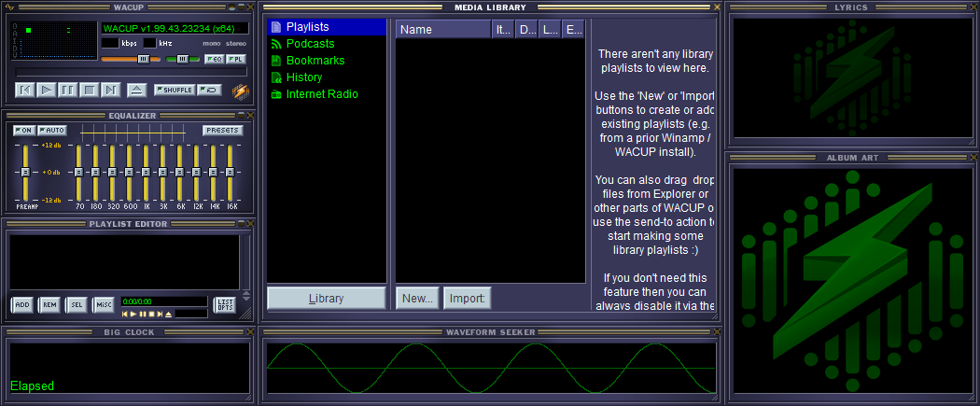Click mini play button in Playlist Editor
Image resolution: width=980 pixels, height=406 pixels.
133,314
